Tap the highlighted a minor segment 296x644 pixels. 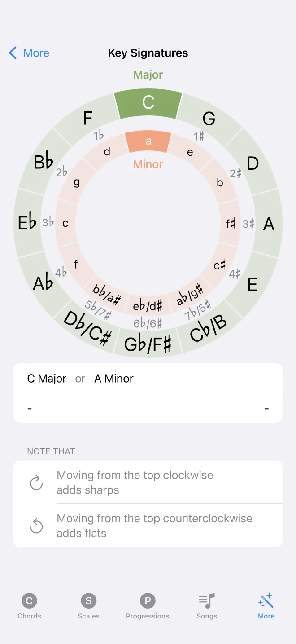point(148,141)
